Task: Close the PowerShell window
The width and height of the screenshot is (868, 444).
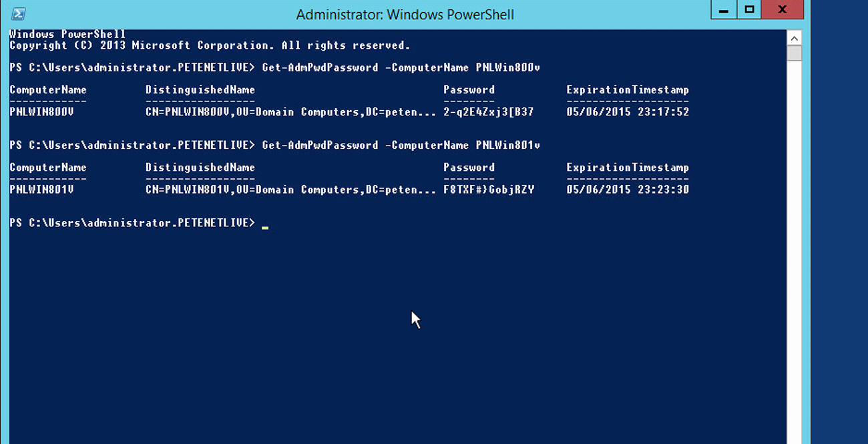Action: coord(782,10)
